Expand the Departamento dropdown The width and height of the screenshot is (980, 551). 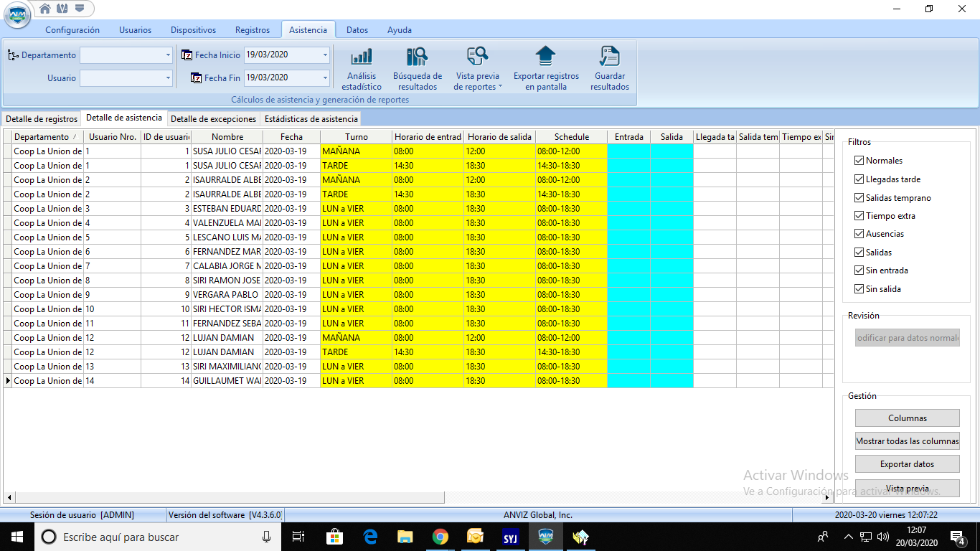[x=168, y=55]
